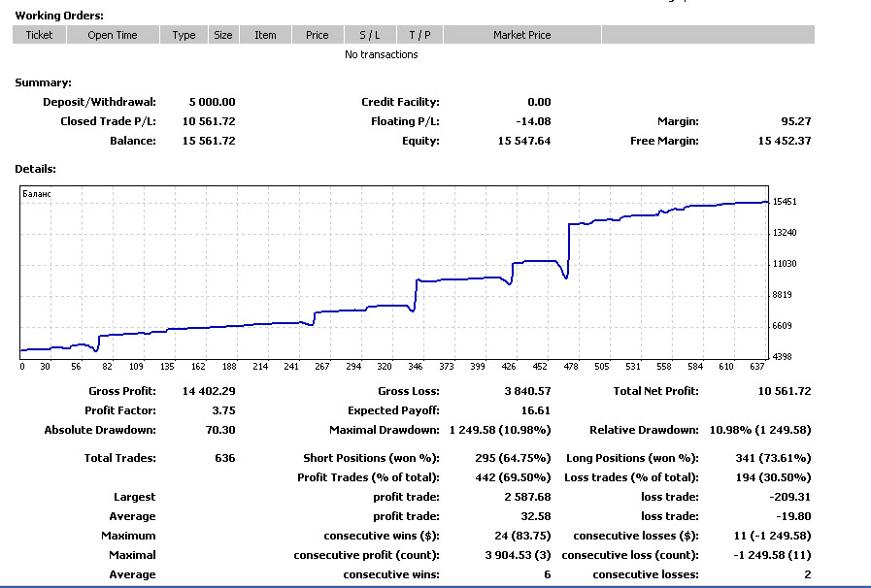Image resolution: width=871 pixels, height=588 pixels.
Task: Click the Type column header
Action: click(184, 35)
